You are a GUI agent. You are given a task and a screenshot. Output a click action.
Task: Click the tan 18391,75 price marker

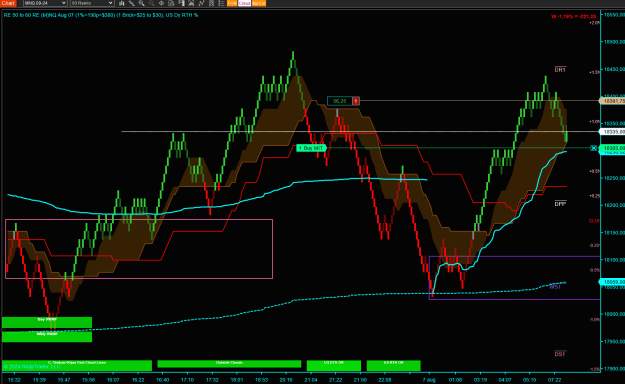612,101
